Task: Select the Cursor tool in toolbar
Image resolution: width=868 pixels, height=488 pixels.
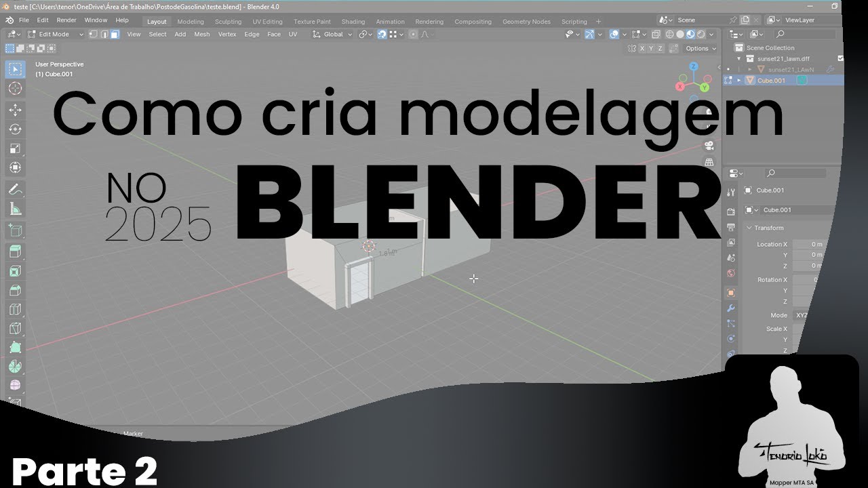Action: [x=15, y=89]
